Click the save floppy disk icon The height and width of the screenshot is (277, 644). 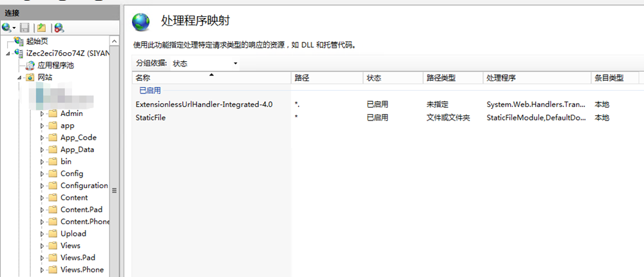pos(24,28)
